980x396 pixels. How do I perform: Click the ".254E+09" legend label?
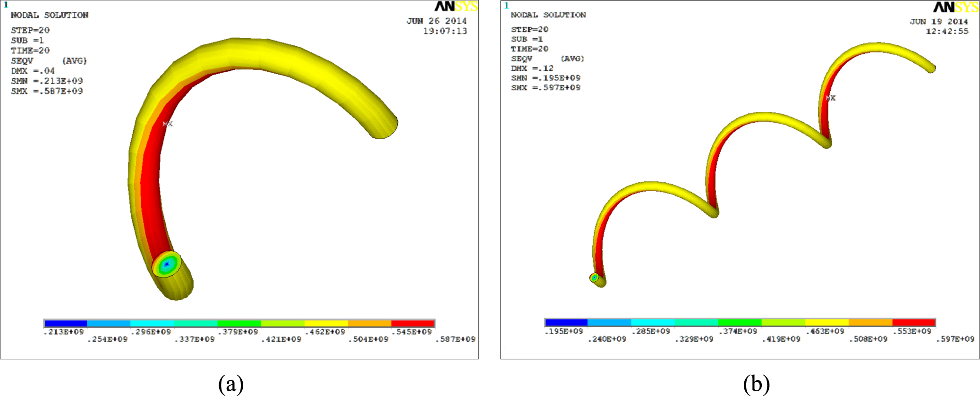pyautogui.click(x=107, y=339)
